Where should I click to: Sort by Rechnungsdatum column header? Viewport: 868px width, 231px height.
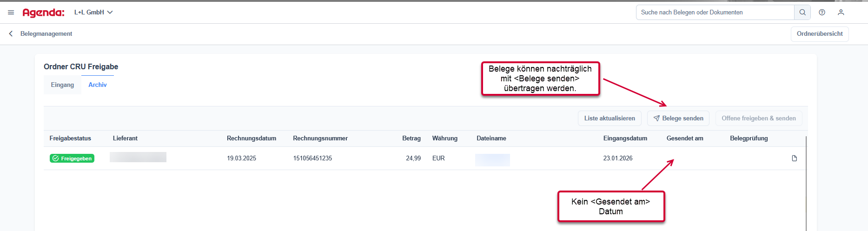point(252,139)
